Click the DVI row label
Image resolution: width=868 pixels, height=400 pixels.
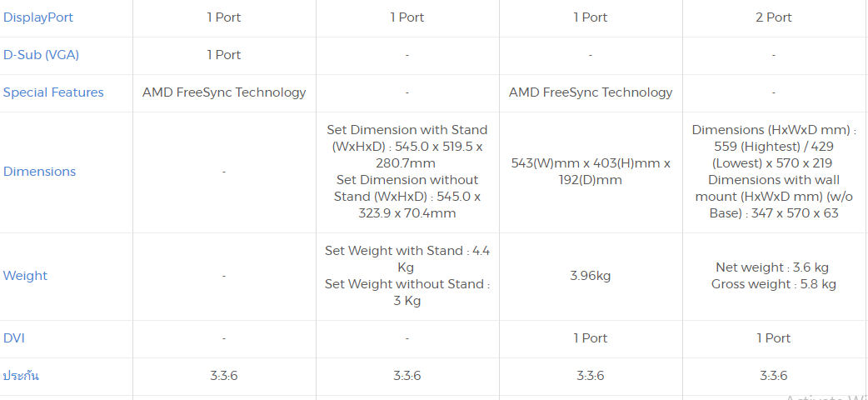[14, 338]
